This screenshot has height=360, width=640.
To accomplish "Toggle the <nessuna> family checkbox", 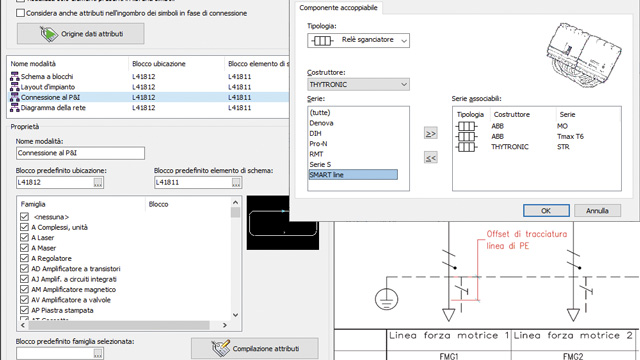I will pyautogui.click(x=24, y=217).
